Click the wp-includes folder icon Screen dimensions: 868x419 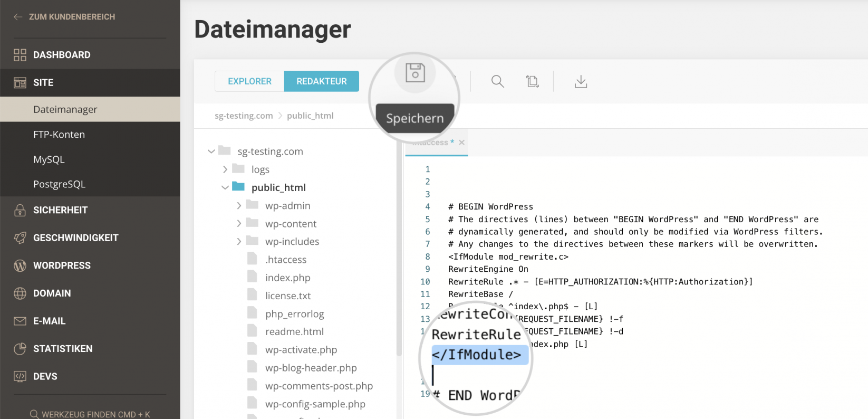point(252,241)
